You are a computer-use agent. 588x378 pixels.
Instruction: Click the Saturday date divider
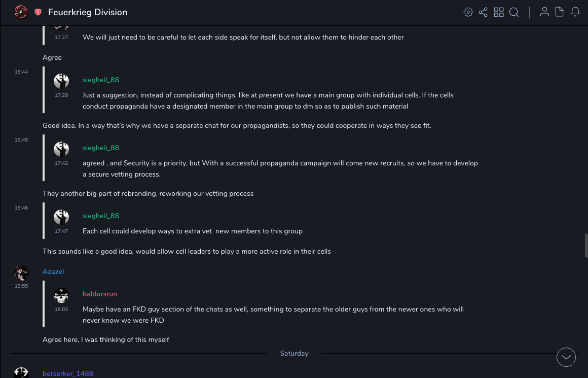[294, 354]
